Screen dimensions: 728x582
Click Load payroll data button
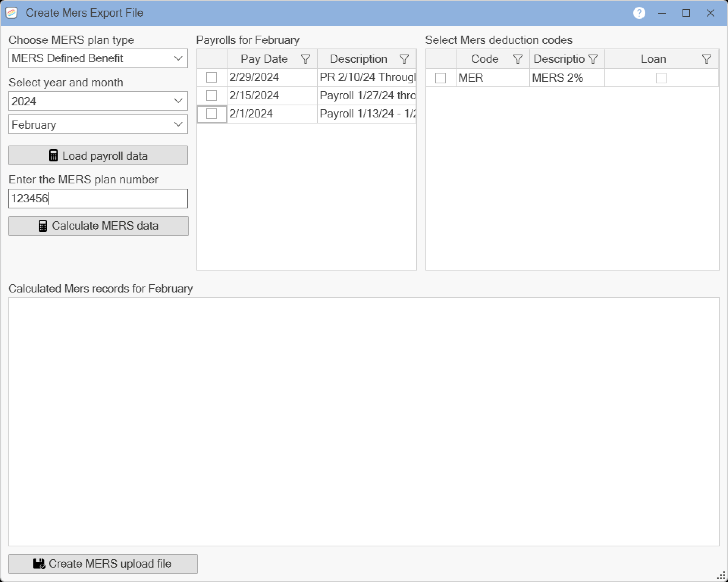tap(98, 155)
